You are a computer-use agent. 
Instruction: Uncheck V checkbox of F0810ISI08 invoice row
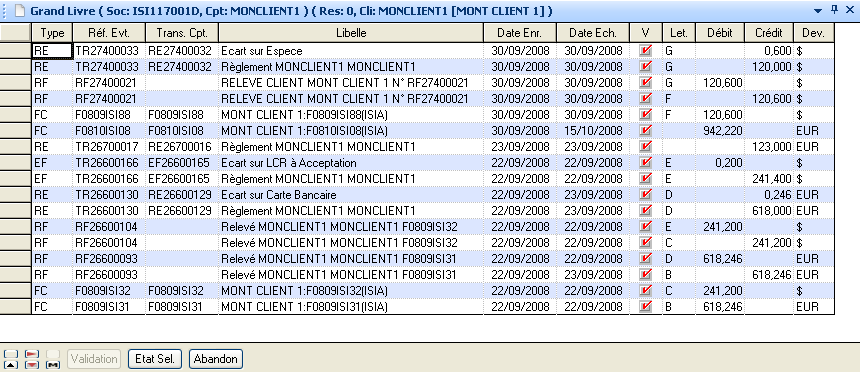coord(646,131)
